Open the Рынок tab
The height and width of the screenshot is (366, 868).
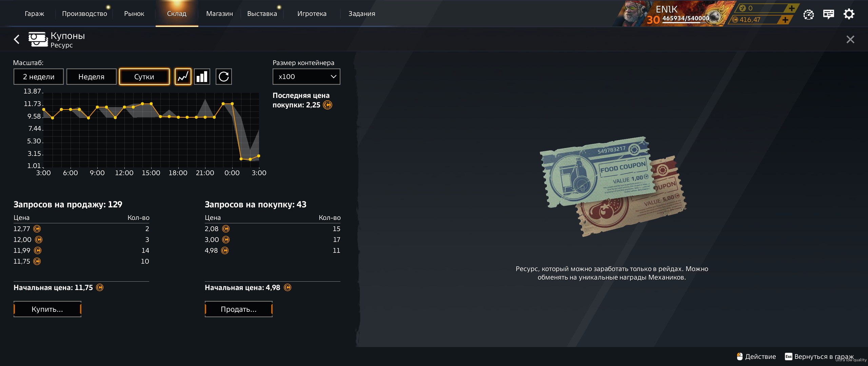(x=134, y=14)
